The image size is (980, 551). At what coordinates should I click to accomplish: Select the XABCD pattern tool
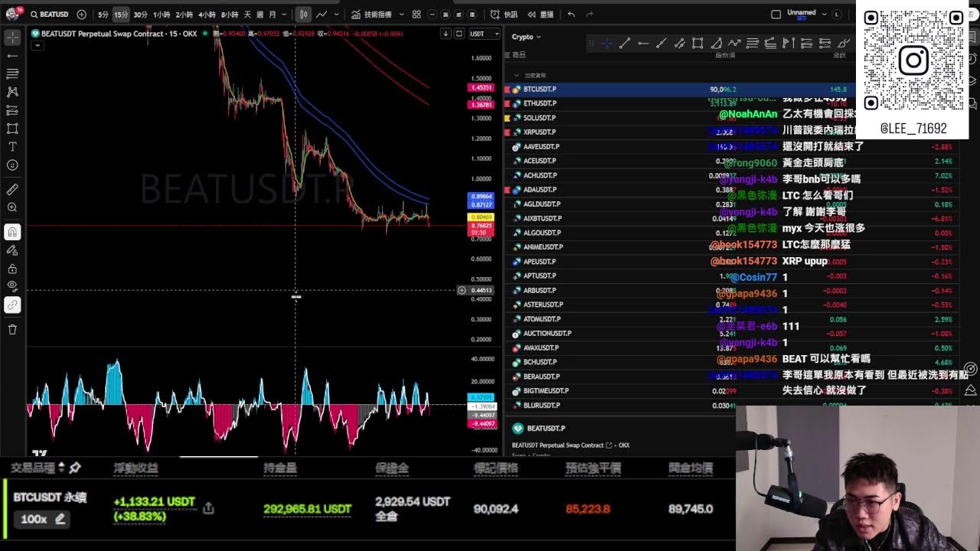tap(12, 92)
